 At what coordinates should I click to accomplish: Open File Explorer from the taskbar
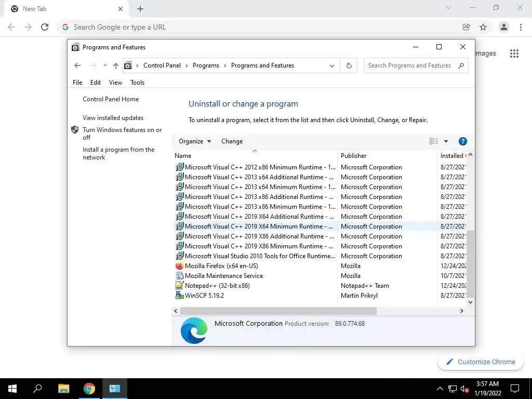[x=63, y=389]
